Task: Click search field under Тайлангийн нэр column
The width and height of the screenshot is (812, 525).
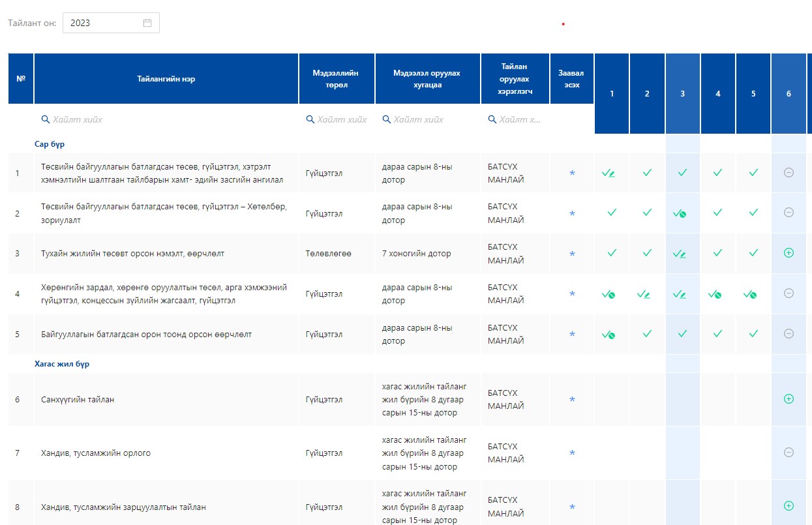Action: pos(166,119)
